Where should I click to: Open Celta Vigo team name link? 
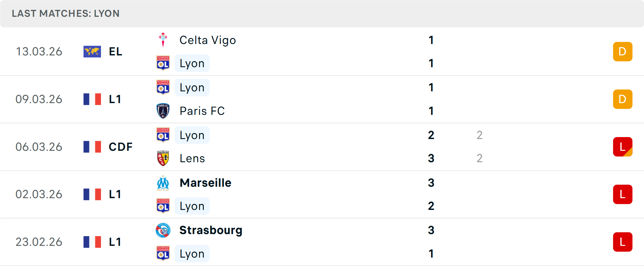pos(208,40)
